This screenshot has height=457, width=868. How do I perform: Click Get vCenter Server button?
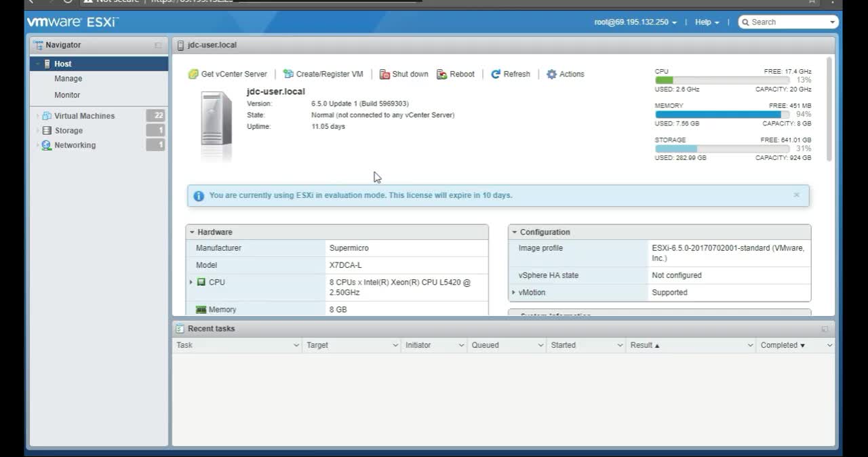point(228,74)
